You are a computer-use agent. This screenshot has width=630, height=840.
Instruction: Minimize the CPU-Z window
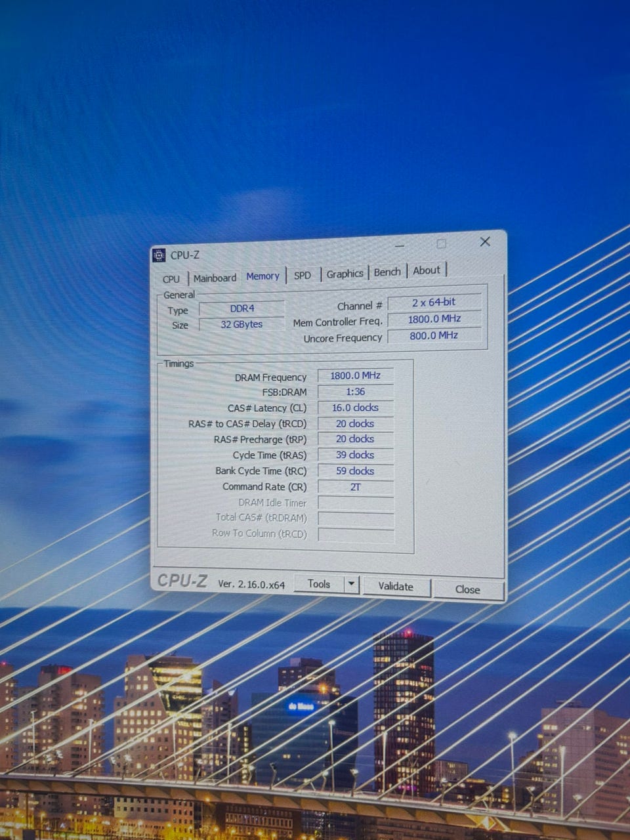tap(400, 245)
